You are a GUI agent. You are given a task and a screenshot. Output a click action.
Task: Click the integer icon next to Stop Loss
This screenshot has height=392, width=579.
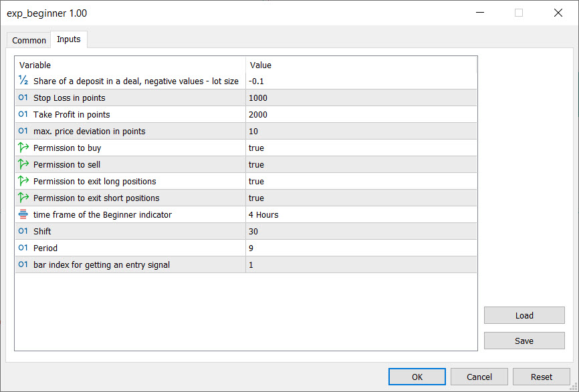[x=23, y=97]
